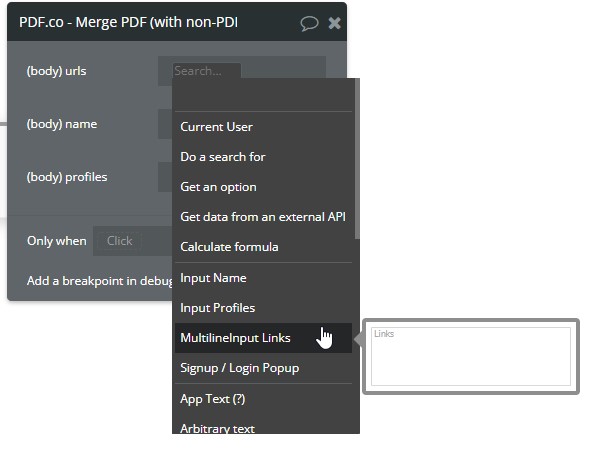602x460 pixels.
Task: Click the urls Search field
Action: 207,71
